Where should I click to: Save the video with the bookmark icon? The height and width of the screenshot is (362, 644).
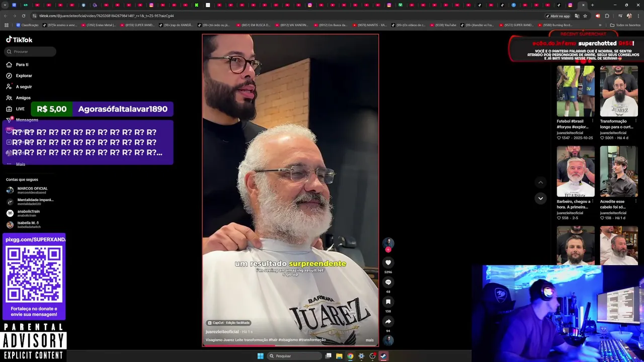pos(388,302)
